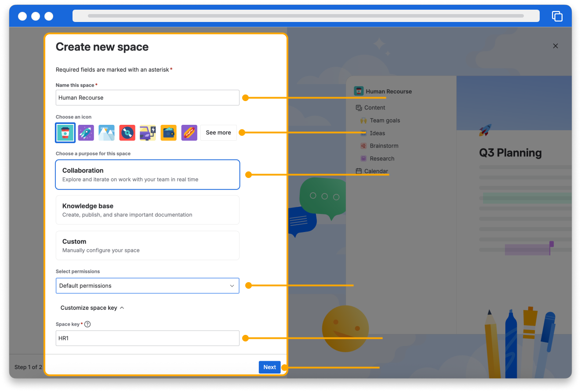Click See more to show more icons

click(x=218, y=133)
